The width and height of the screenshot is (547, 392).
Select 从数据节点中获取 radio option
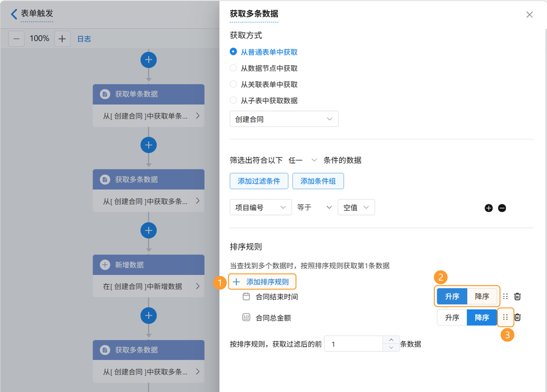tap(233, 68)
